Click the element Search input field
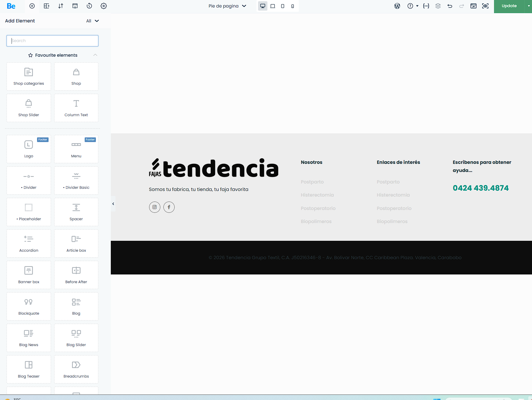 point(52,41)
